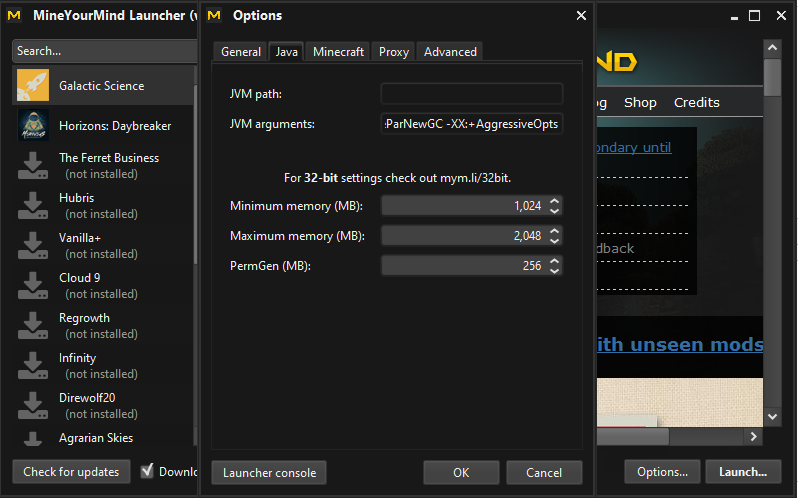Click the Maximum memory value field
This screenshot has width=798, height=498.
[464, 236]
